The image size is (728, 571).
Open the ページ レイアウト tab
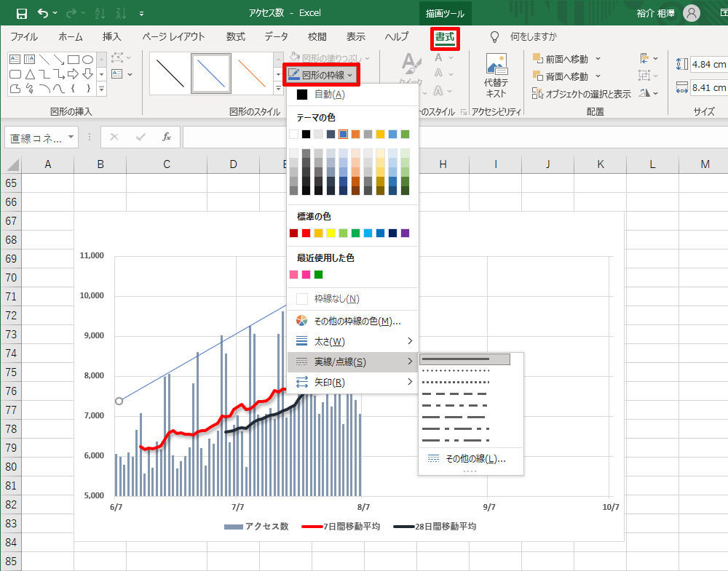click(x=173, y=36)
